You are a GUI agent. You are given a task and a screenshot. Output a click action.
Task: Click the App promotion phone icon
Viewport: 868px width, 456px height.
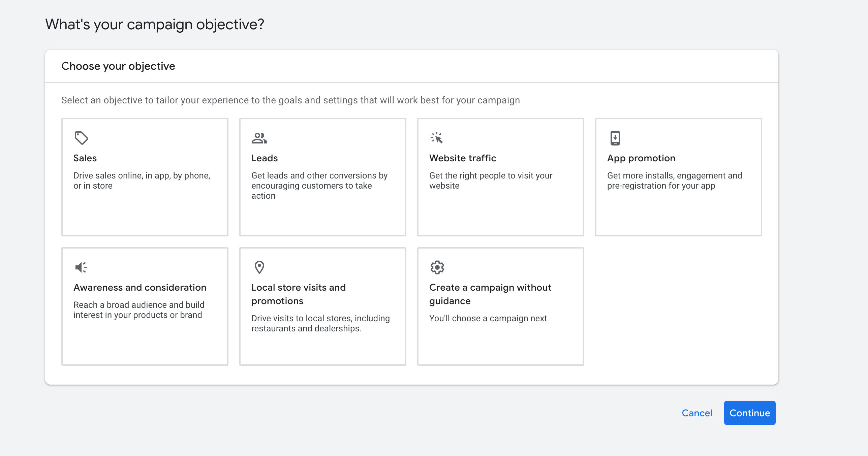pyautogui.click(x=615, y=138)
